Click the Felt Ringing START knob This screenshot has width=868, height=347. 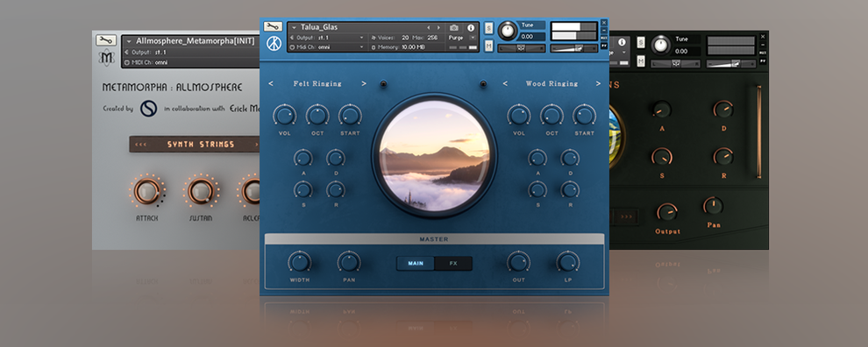point(350,115)
